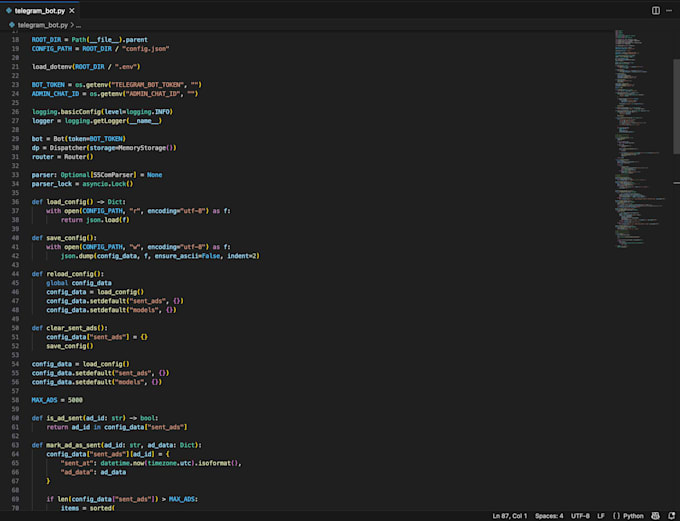This screenshot has height=521, width=680.
Task: Click 'logger = logging.getLogger' line
Action: pyautogui.click(x=97, y=121)
